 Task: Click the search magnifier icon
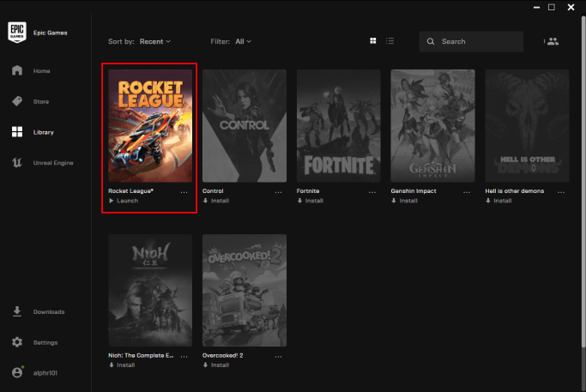[431, 41]
